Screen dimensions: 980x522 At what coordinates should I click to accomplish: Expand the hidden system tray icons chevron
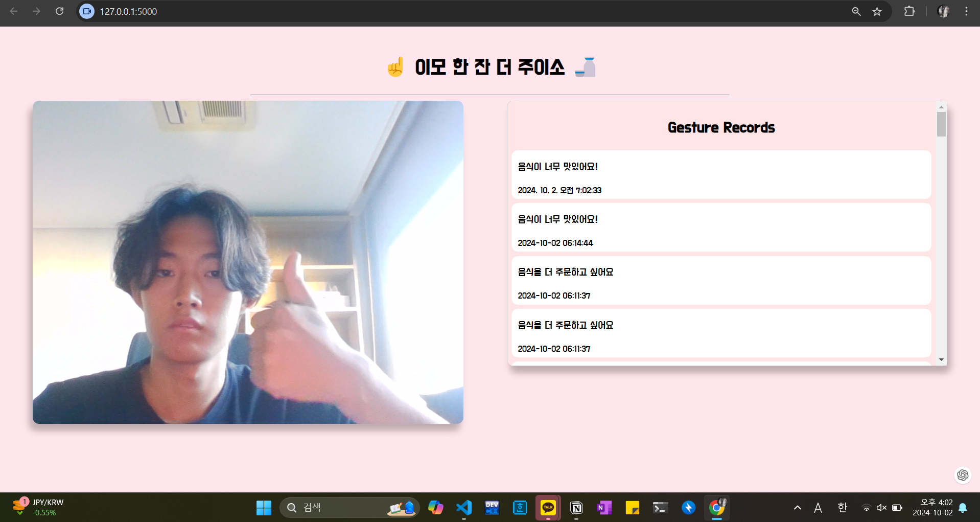[x=797, y=508]
